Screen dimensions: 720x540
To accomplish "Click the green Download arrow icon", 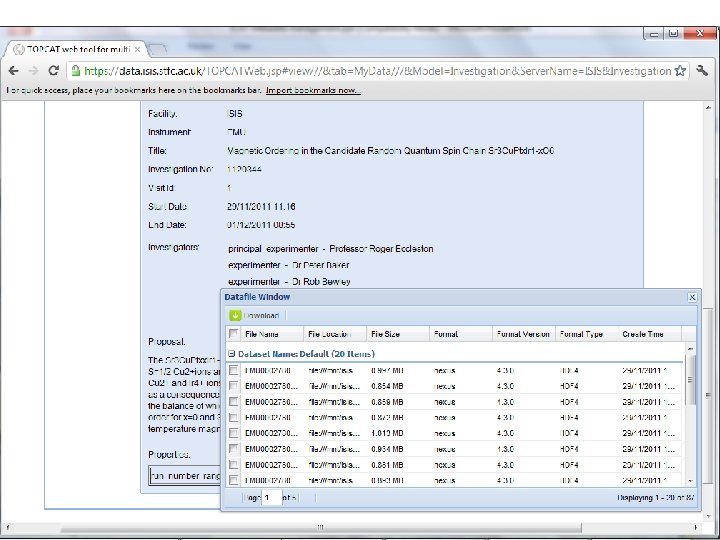I will click(x=235, y=315).
